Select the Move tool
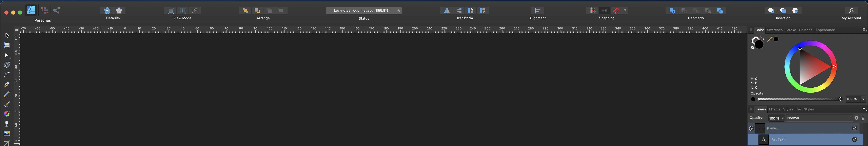Viewport: 868px width, 146px height. click(7, 35)
